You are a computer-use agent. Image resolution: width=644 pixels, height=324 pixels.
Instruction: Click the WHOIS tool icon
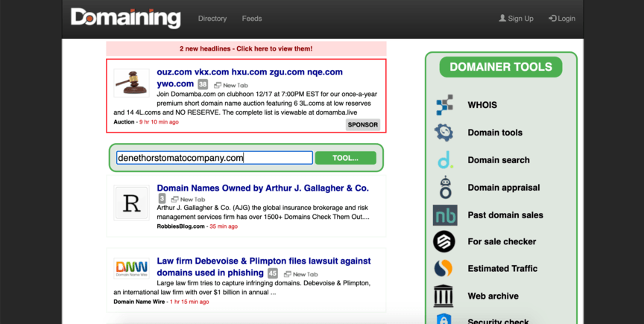click(444, 105)
